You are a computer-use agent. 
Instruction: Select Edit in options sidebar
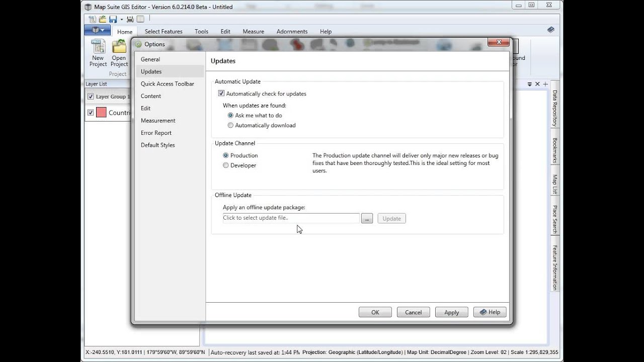point(170,108)
